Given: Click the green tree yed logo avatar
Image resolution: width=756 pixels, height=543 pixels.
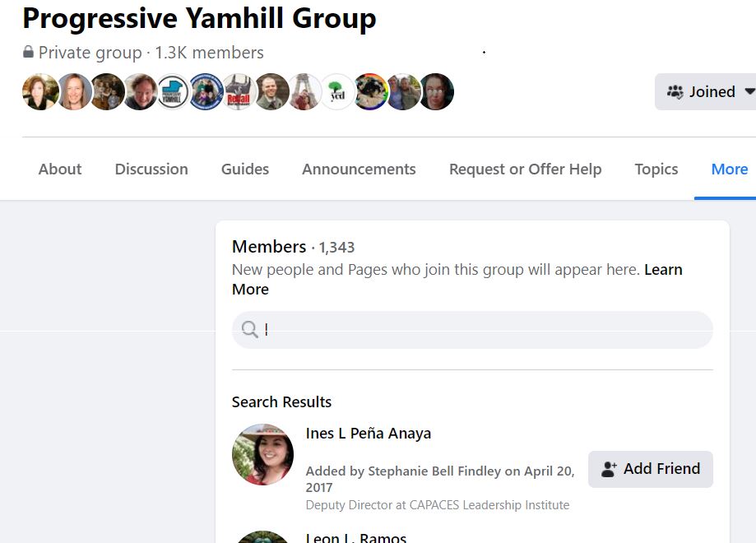Looking at the screenshot, I should pos(337,91).
